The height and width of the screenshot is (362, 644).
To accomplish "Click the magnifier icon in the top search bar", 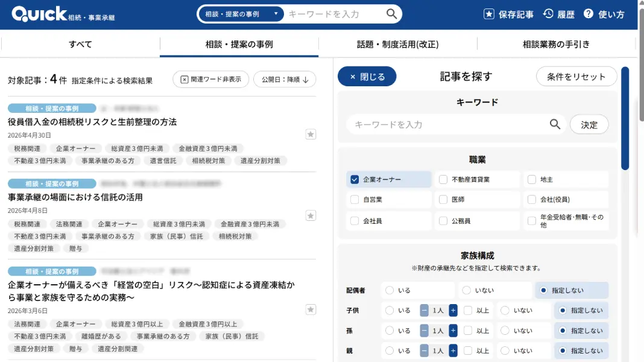I will click(391, 14).
